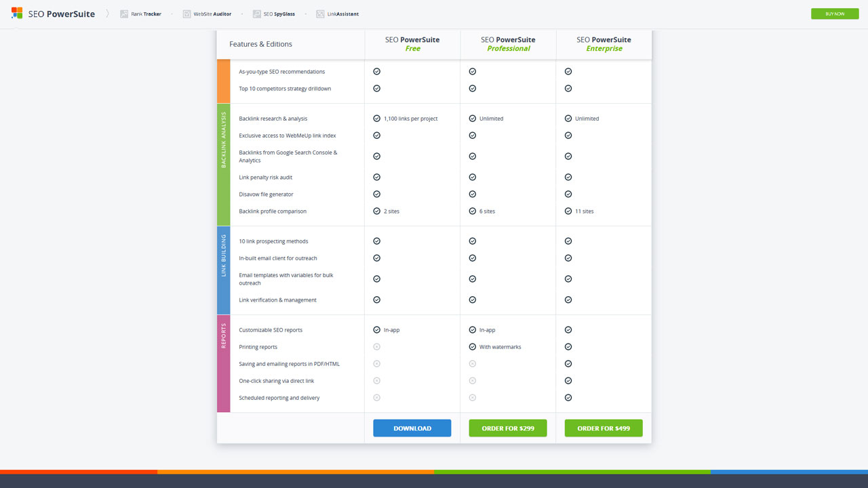Viewport: 868px width, 488px height.
Task: Click the LinkAssistant icon
Action: coord(321,14)
